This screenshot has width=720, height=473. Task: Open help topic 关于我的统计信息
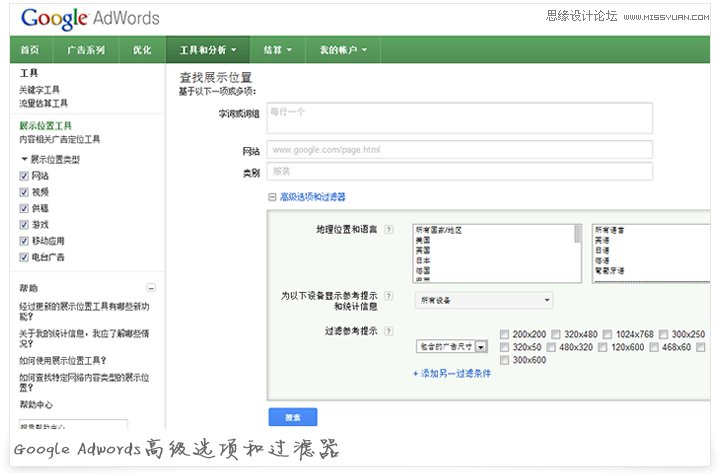click(84, 338)
